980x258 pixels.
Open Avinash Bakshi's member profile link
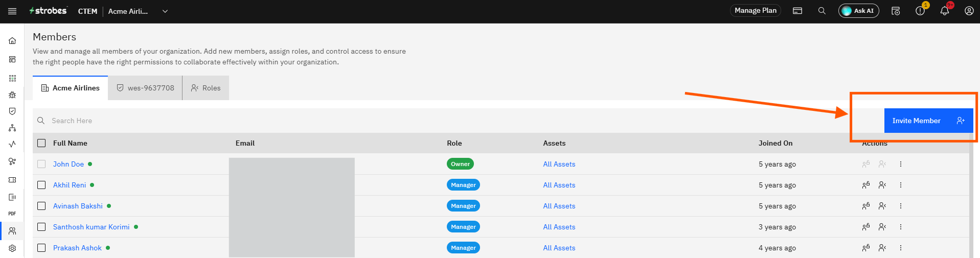(x=78, y=206)
